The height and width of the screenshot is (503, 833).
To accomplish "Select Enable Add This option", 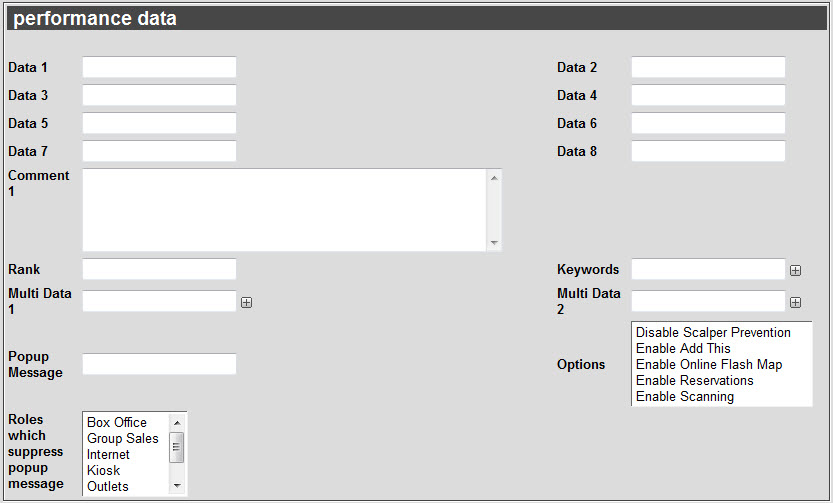I will [683, 348].
